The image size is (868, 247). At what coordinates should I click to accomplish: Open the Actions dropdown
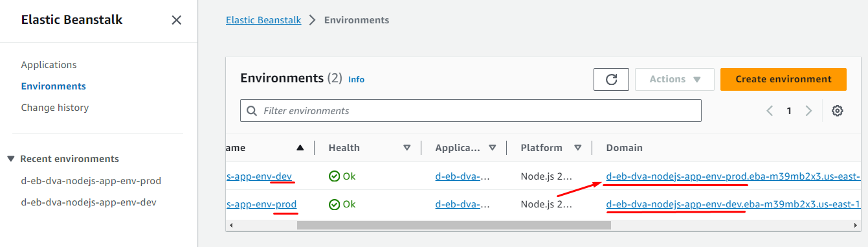(x=674, y=79)
